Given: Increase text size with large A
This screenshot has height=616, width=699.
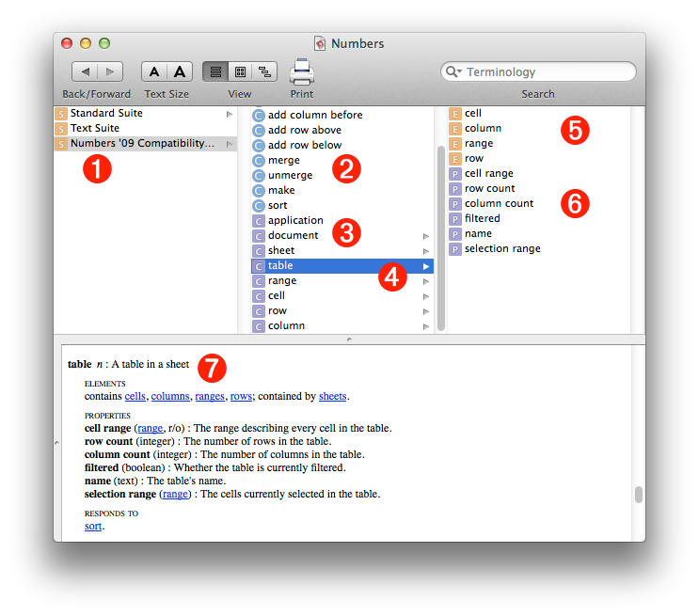Looking at the screenshot, I should point(180,71).
